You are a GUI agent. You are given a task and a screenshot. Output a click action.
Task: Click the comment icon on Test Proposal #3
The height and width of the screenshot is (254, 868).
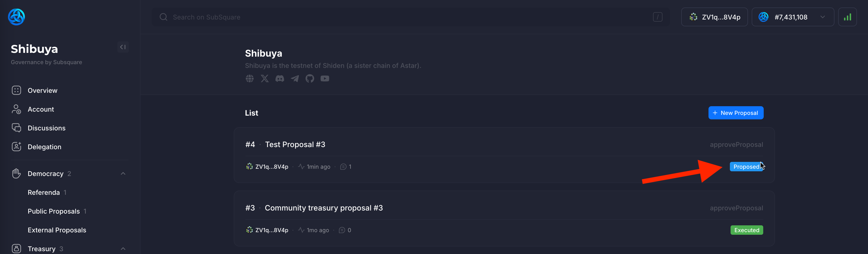tap(343, 166)
